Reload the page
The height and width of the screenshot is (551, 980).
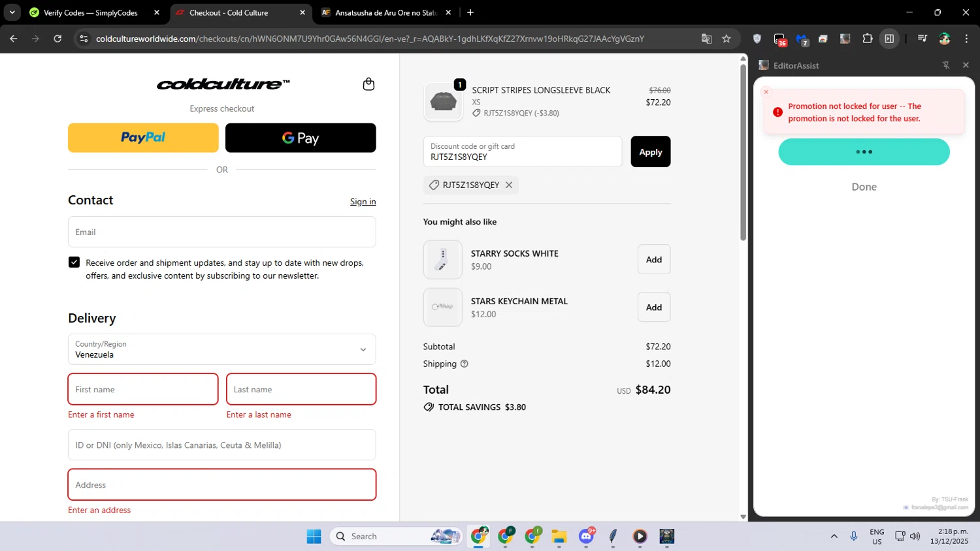(x=57, y=39)
